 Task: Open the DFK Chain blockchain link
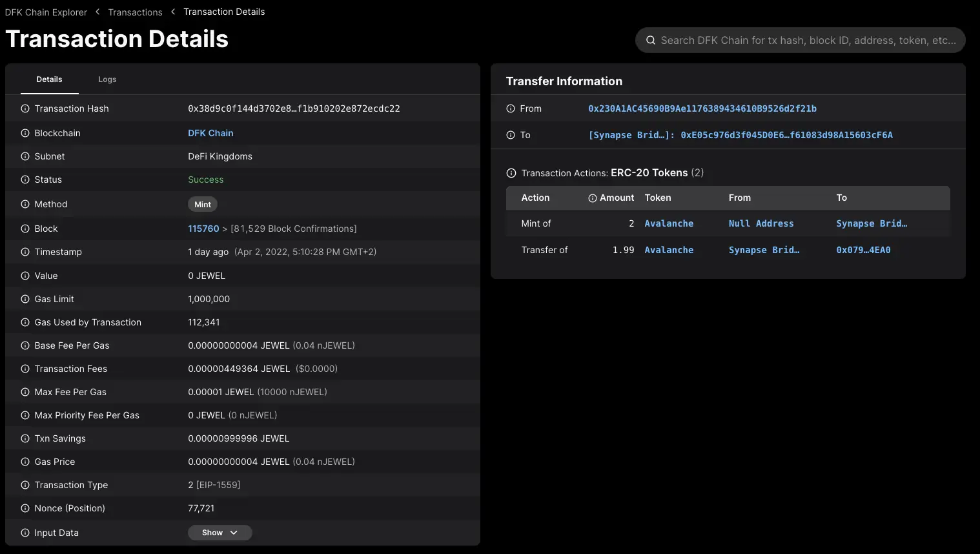tap(210, 133)
